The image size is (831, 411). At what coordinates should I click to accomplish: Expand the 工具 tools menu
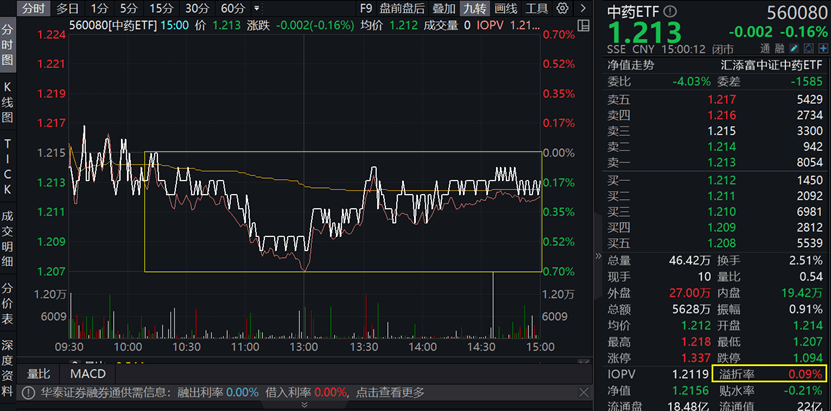tap(537, 8)
